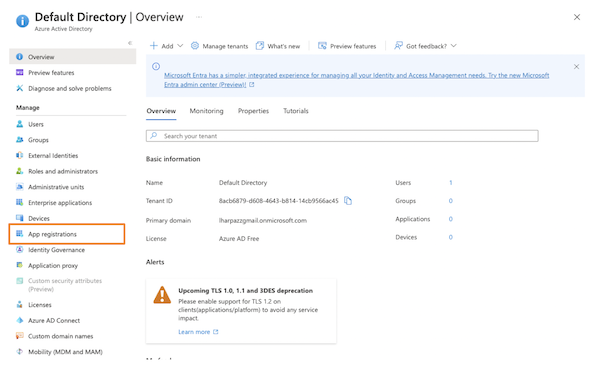The width and height of the screenshot is (600, 370).
Task: Copy the Tenant ID with copy icon
Action: click(348, 200)
